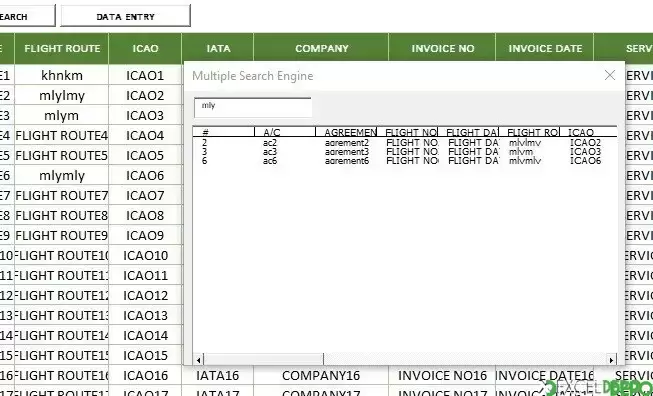Click cell ICAO7
Viewport: 653px width, 396px height.
tap(145, 195)
